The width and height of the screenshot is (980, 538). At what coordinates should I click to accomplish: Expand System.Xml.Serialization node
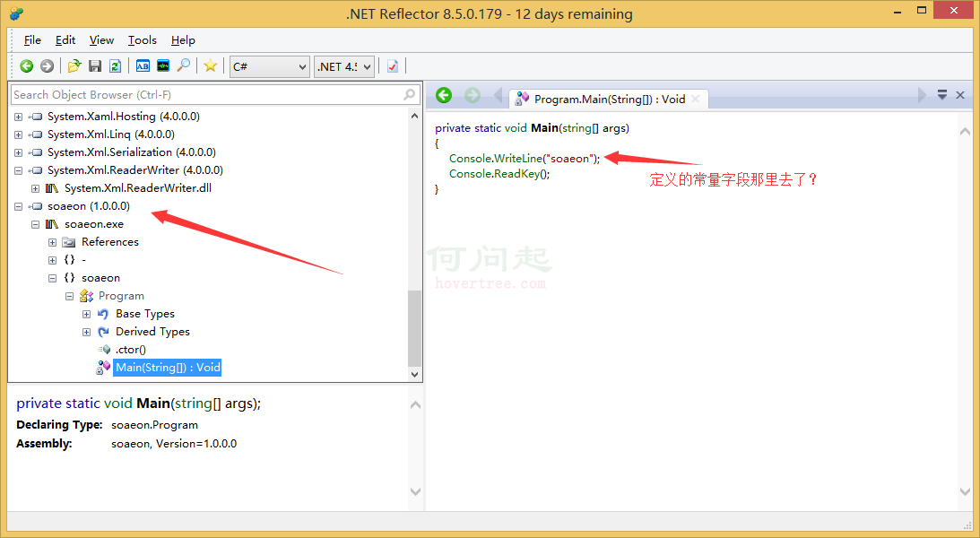click(18, 152)
